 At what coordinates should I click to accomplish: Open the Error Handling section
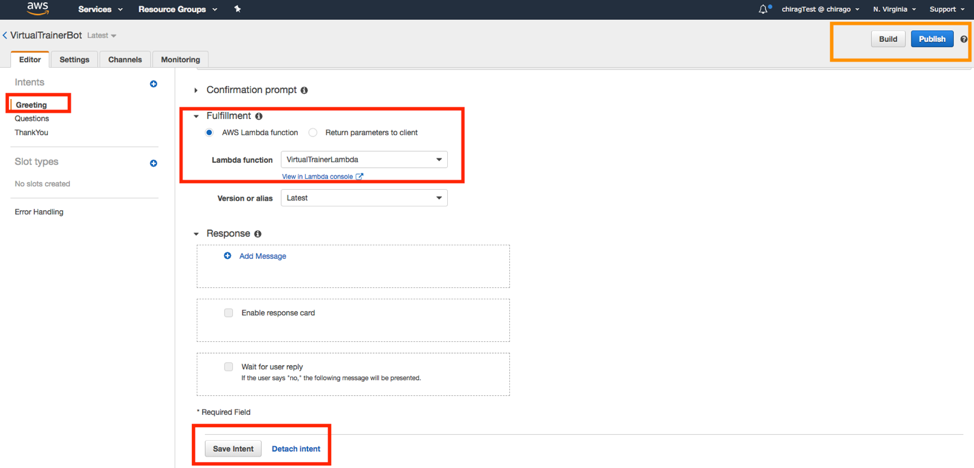pos(39,212)
